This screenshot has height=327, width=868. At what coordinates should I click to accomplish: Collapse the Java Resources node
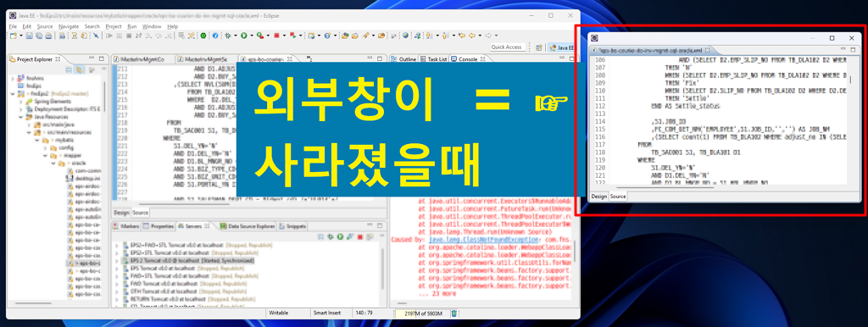(21, 117)
